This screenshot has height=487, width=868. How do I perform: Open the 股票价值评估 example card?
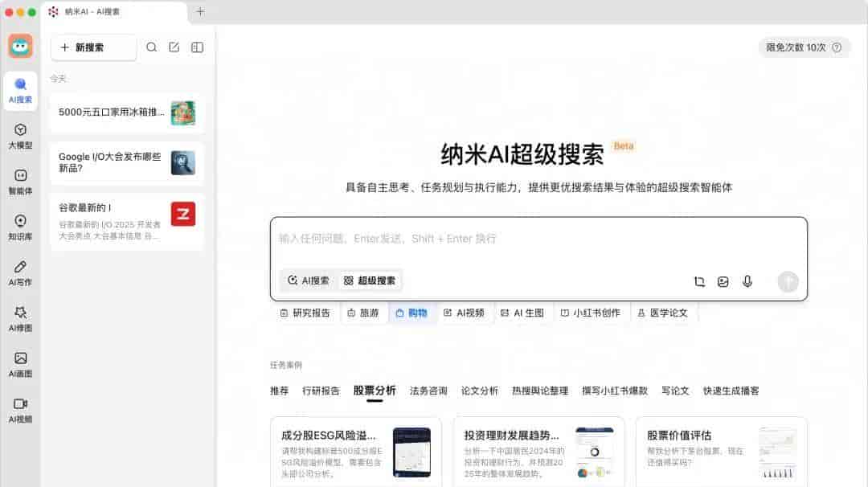point(721,452)
